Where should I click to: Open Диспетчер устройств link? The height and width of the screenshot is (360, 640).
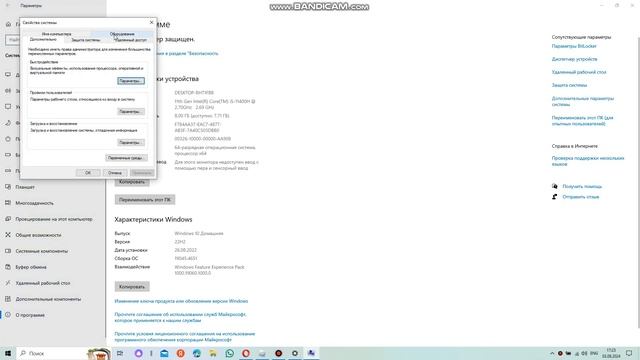pyautogui.click(x=574, y=59)
